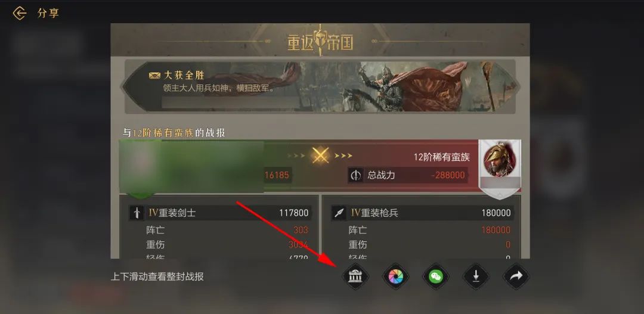Click the 分享 title label
Screen dimensions: 644x314
click(x=48, y=13)
